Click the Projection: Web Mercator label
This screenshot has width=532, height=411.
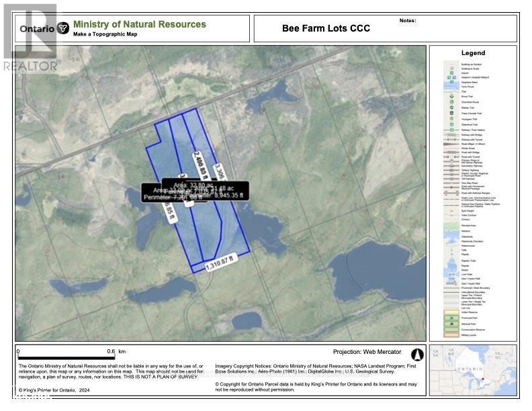click(367, 352)
